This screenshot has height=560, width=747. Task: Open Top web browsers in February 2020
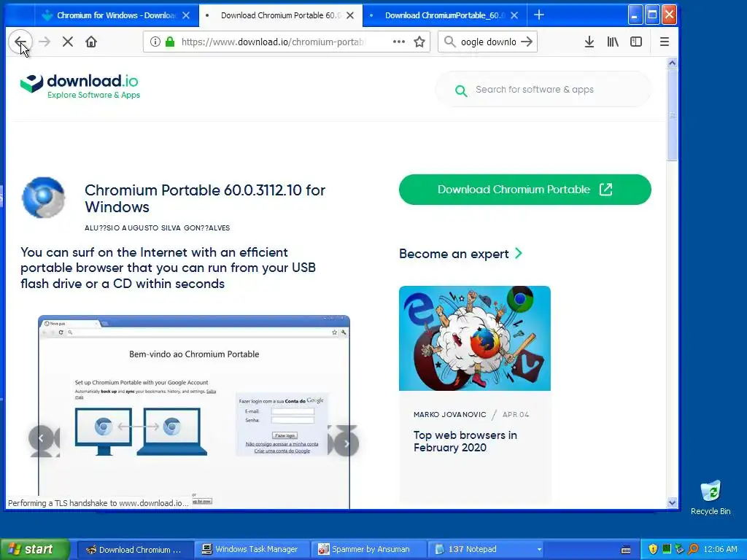[x=465, y=441]
